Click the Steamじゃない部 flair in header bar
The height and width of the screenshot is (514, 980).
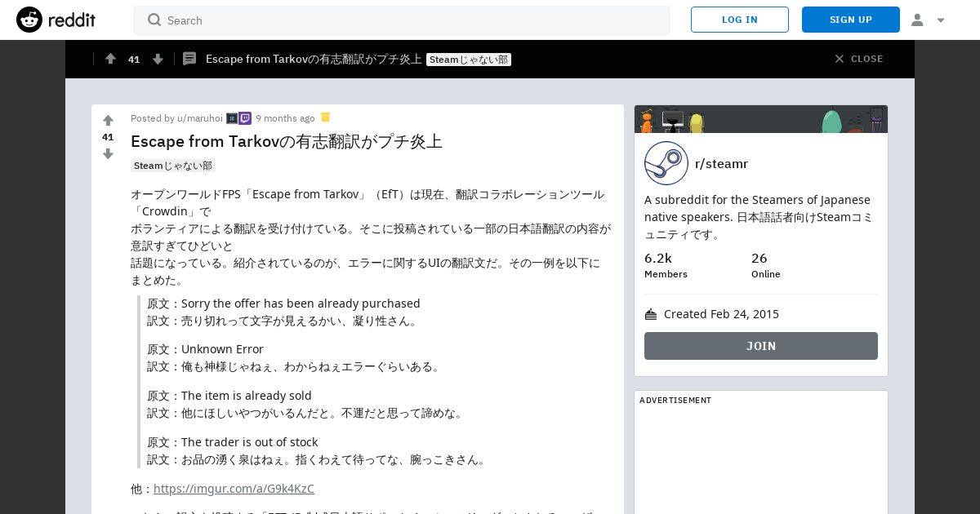(469, 60)
